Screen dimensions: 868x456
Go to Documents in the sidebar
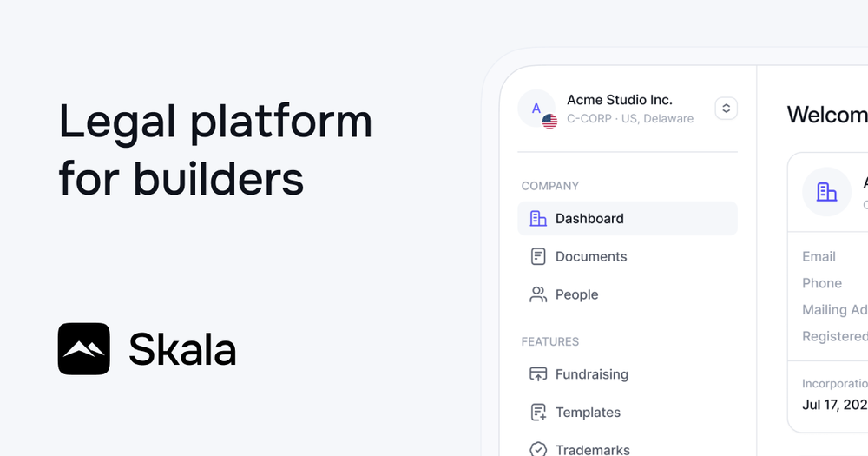[628, 256]
